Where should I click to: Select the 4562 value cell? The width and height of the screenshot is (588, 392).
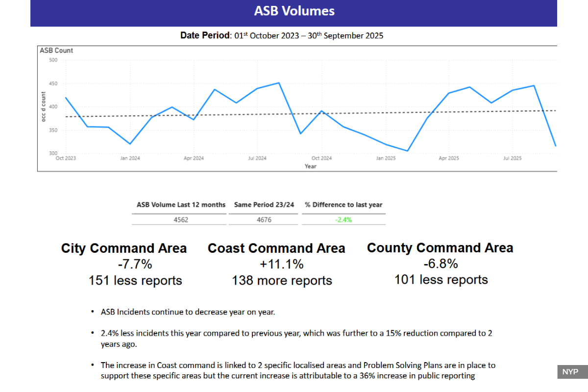[181, 220]
